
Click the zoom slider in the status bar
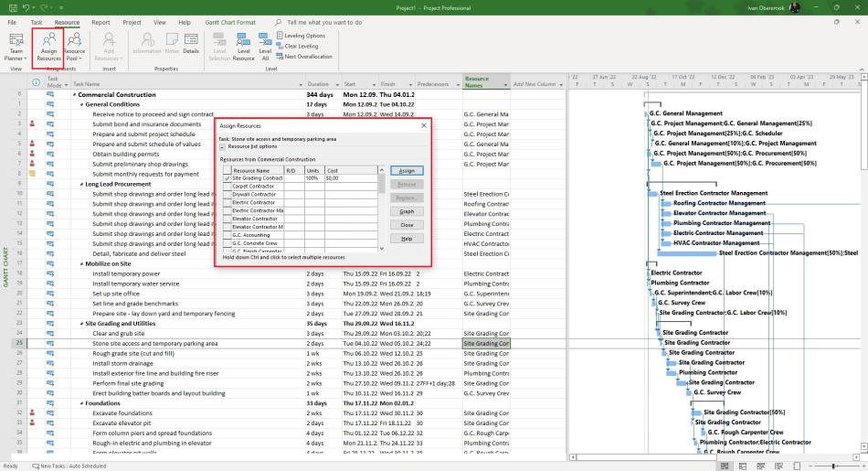[833, 466]
